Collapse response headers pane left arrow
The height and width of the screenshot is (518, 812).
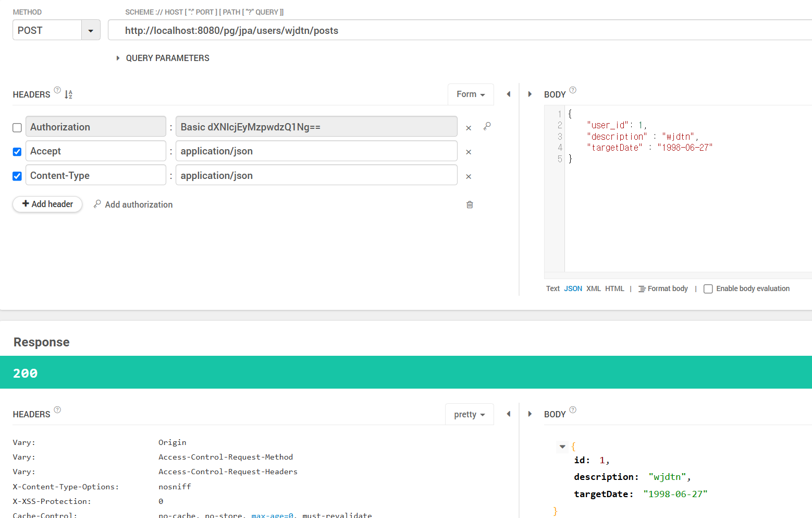[x=509, y=414]
